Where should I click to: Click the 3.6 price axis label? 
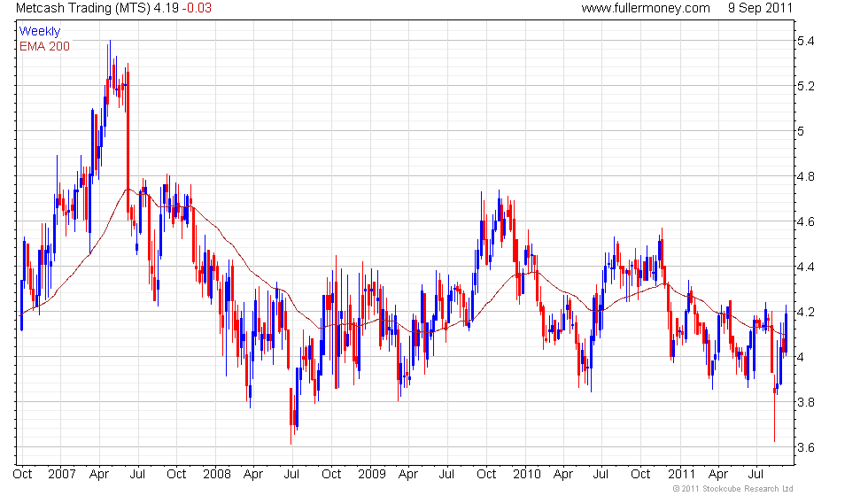pos(805,447)
